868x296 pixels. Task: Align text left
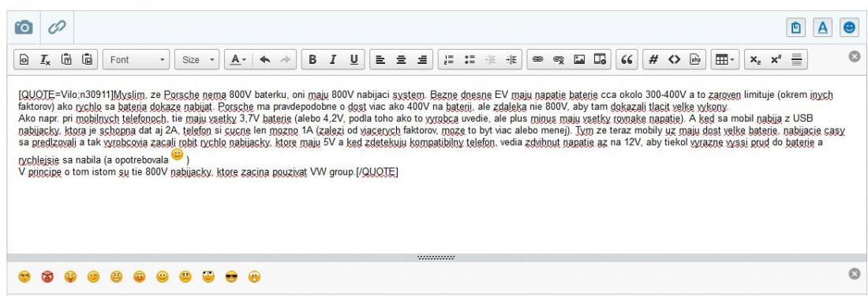pos(380,60)
